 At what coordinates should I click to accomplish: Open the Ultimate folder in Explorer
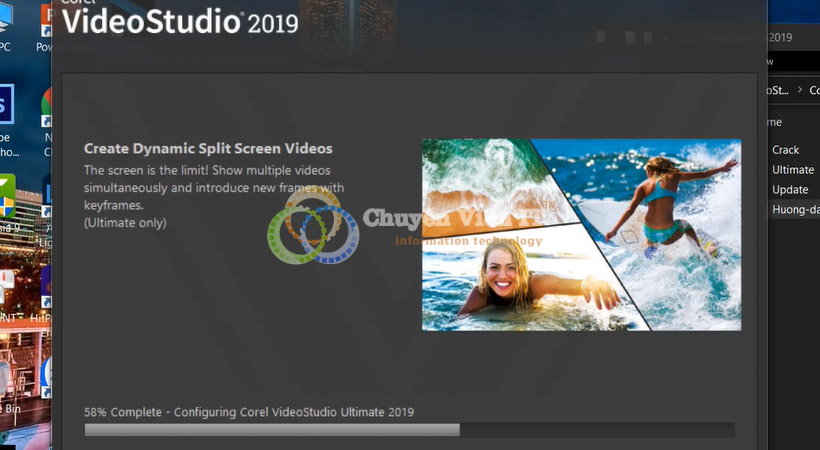(792, 170)
